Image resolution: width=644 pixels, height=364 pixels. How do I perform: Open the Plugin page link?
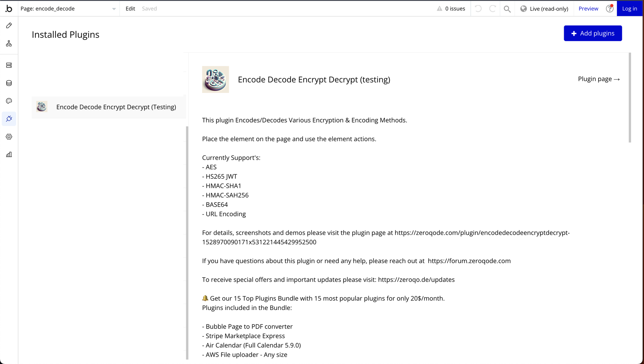point(599,79)
